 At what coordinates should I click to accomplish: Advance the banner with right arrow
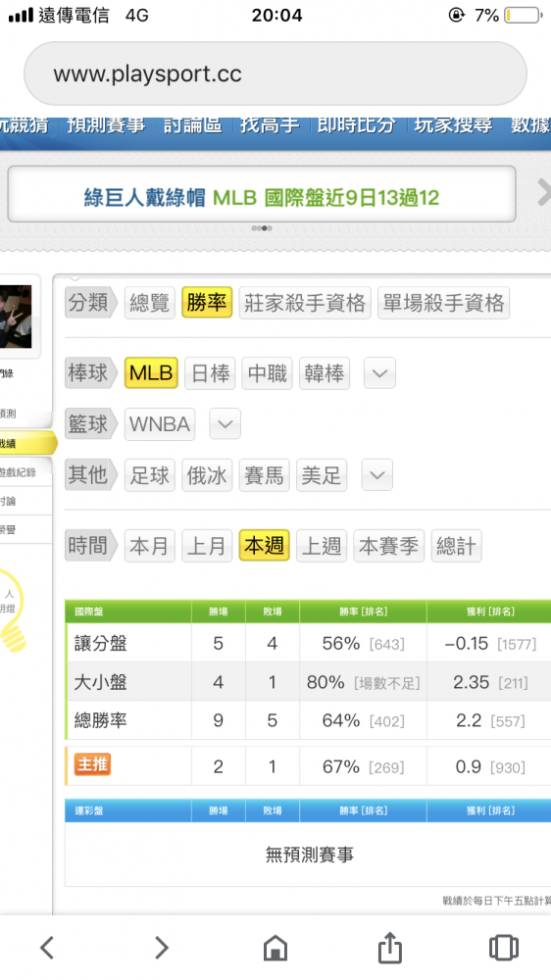click(x=543, y=193)
